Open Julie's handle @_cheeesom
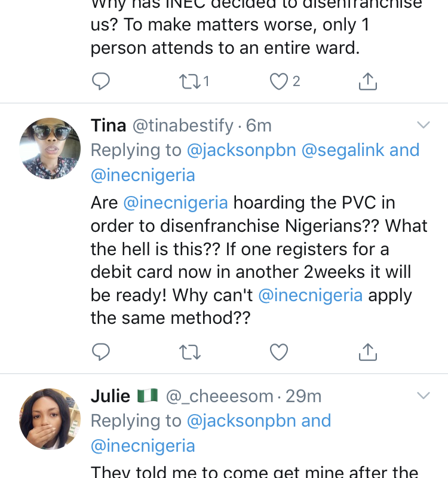448x478 pixels. pyautogui.click(x=219, y=396)
